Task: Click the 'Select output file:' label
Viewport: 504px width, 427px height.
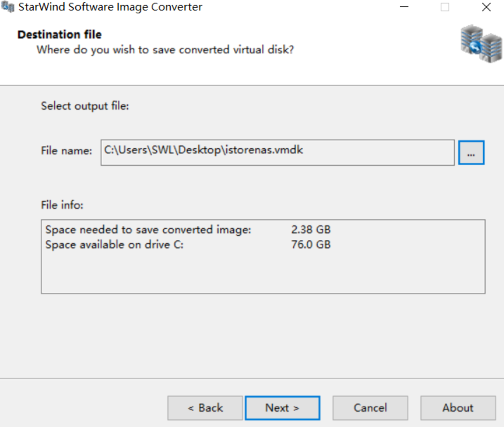Action: click(x=85, y=106)
